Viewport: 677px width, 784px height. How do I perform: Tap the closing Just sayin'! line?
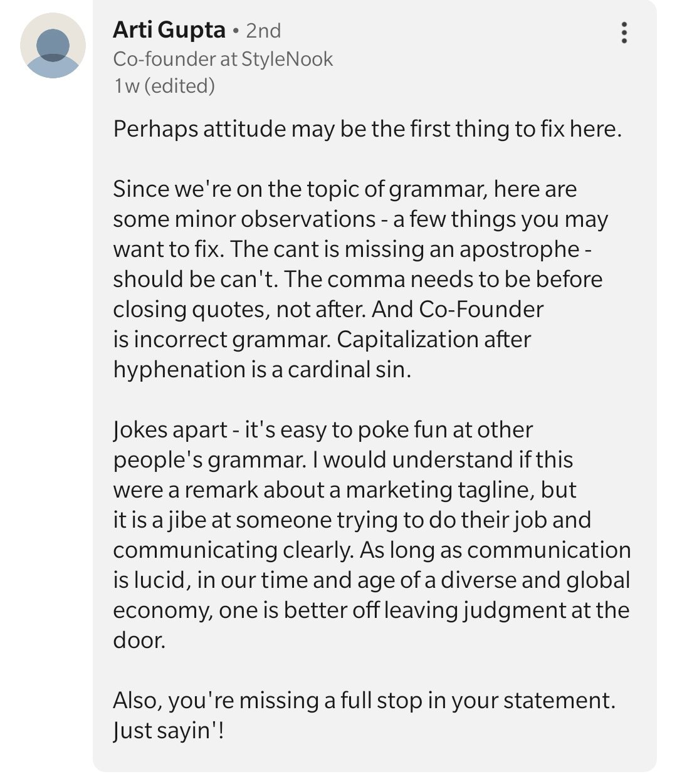click(169, 731)
